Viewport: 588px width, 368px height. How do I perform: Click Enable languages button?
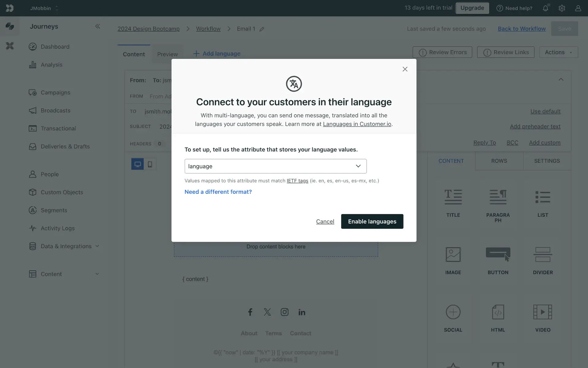coord(372,221)
